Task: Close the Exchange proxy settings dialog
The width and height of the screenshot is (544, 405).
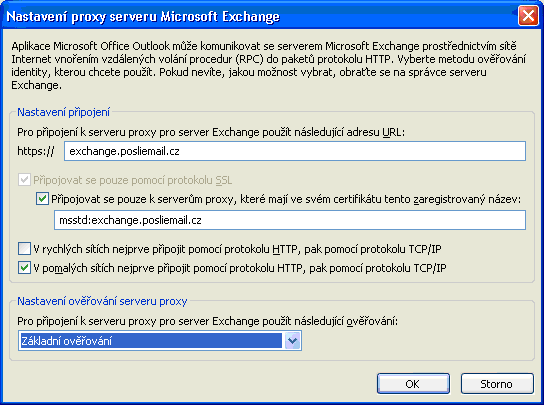Action: coord(528,16)
